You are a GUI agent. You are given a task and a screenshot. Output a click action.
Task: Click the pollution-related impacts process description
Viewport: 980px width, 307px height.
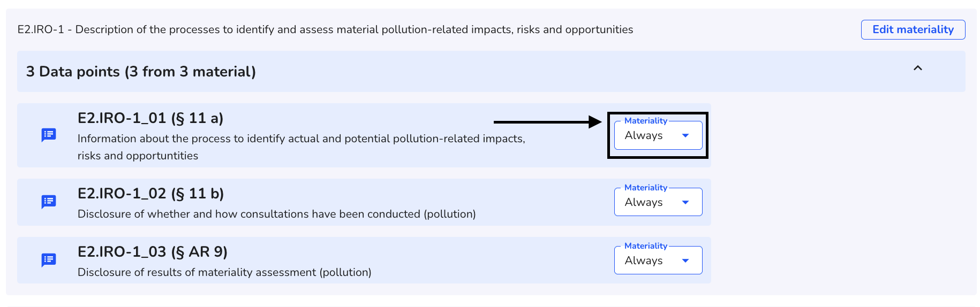click(301, 147)
